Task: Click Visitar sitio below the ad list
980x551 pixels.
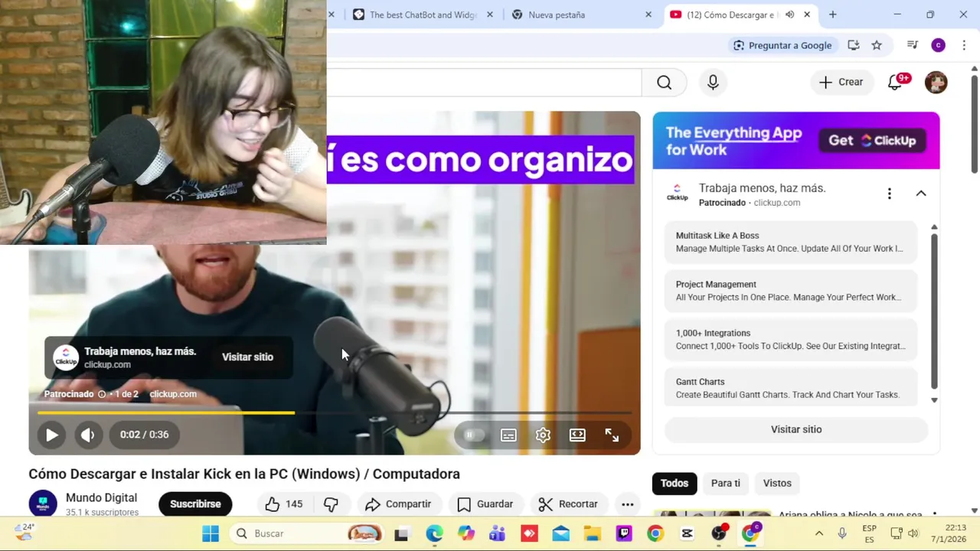Action: 796,429
